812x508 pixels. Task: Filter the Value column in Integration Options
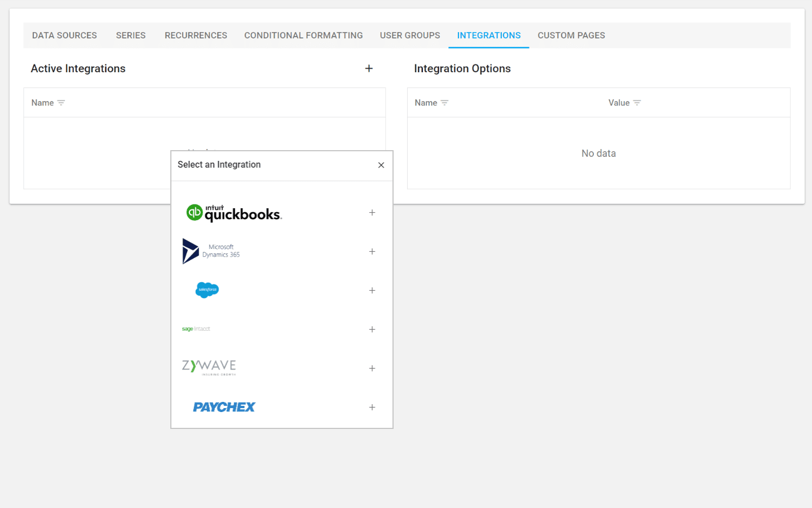coord(638,103)
